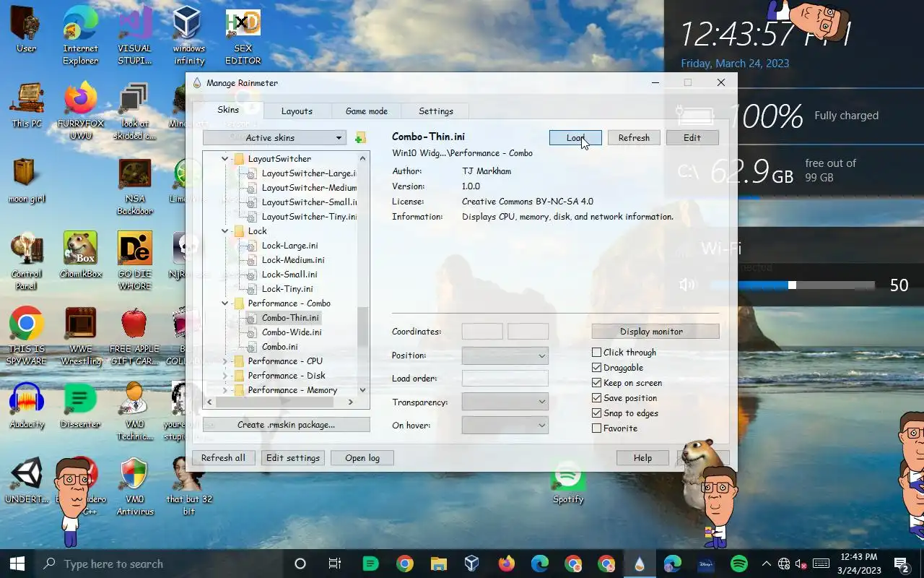This screenshot has width=924, height=578.
Task: Click the Rainmeter droplet taskbar icon
Action: 640,564
